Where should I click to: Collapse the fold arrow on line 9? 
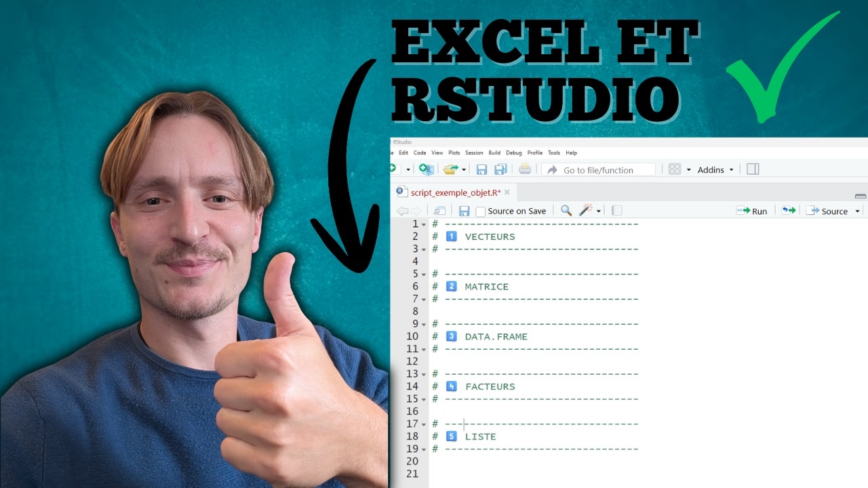click(x=424, y=325)
